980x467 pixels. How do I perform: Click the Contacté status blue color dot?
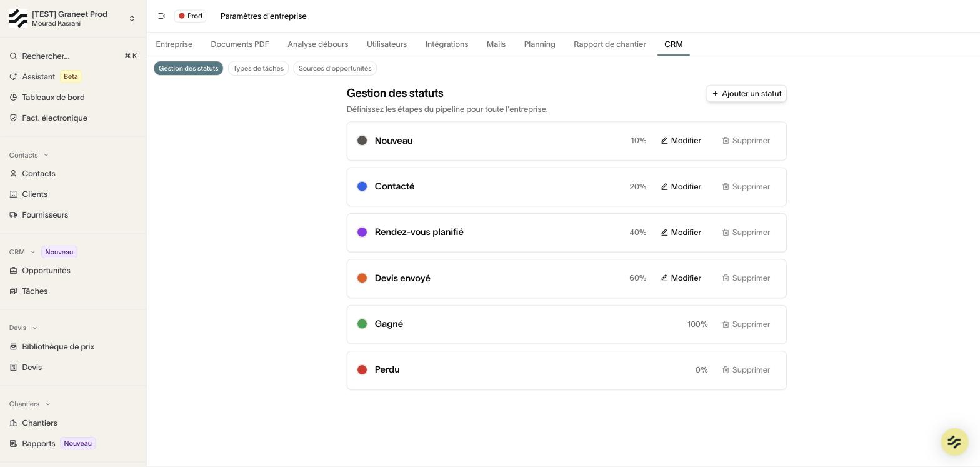coord(362,186)
